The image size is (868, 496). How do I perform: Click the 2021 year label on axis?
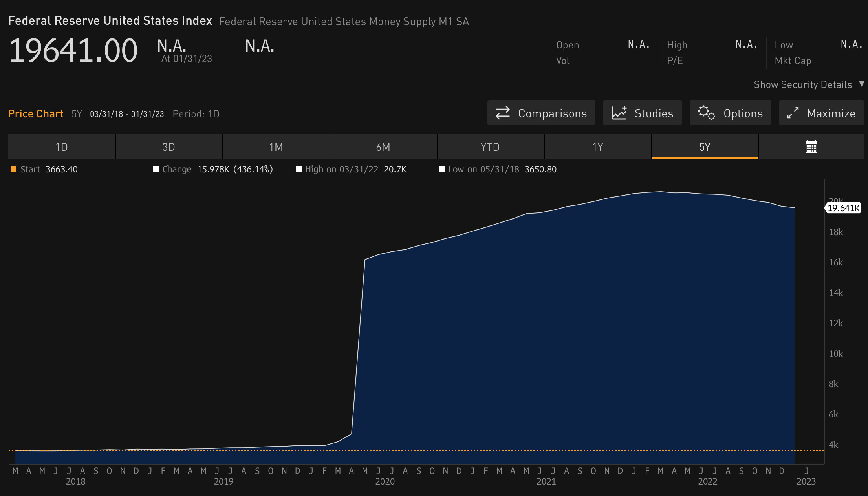[546, 481]
